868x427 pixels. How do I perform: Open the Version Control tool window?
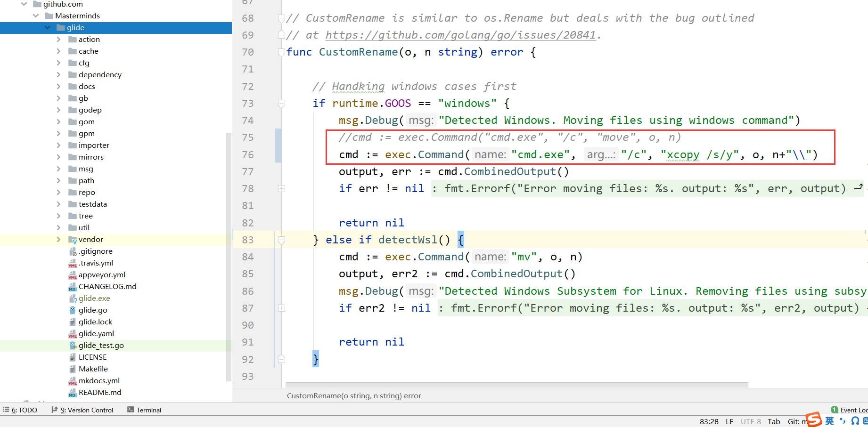82,410
